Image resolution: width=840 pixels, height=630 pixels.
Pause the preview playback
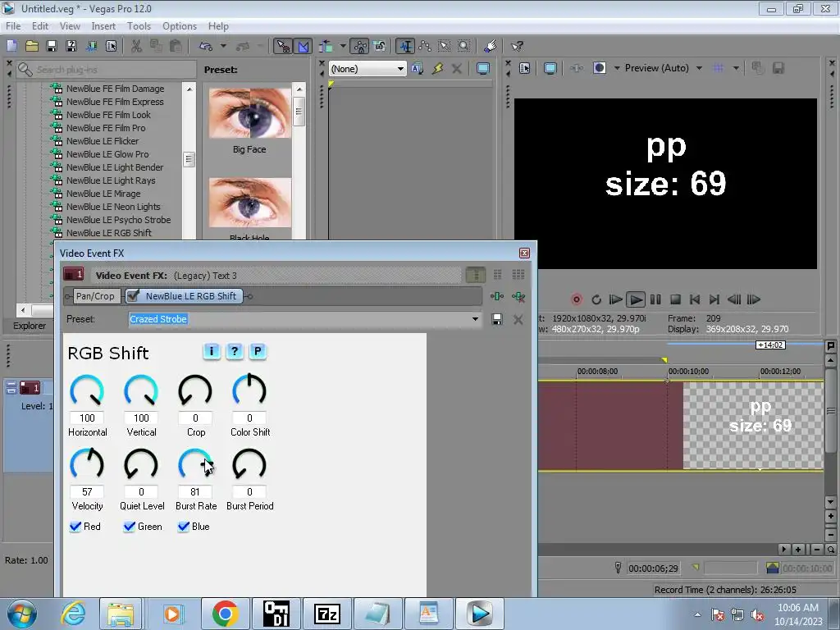click(x=655, y=299)
